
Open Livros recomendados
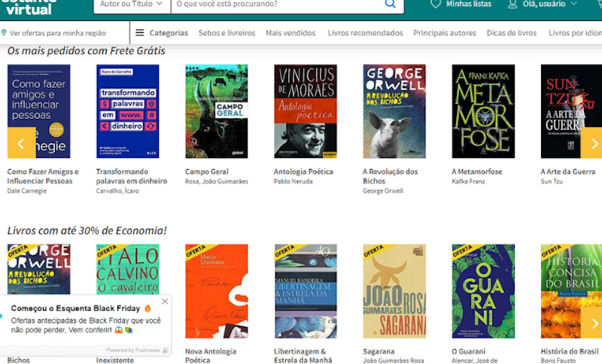(365, 33)
